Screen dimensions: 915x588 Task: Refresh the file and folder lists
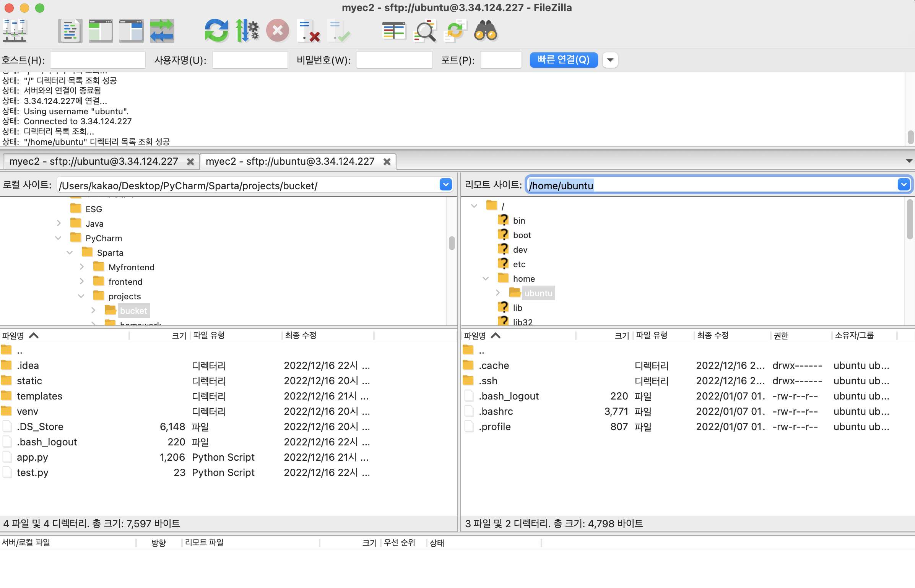click(216, 31)
